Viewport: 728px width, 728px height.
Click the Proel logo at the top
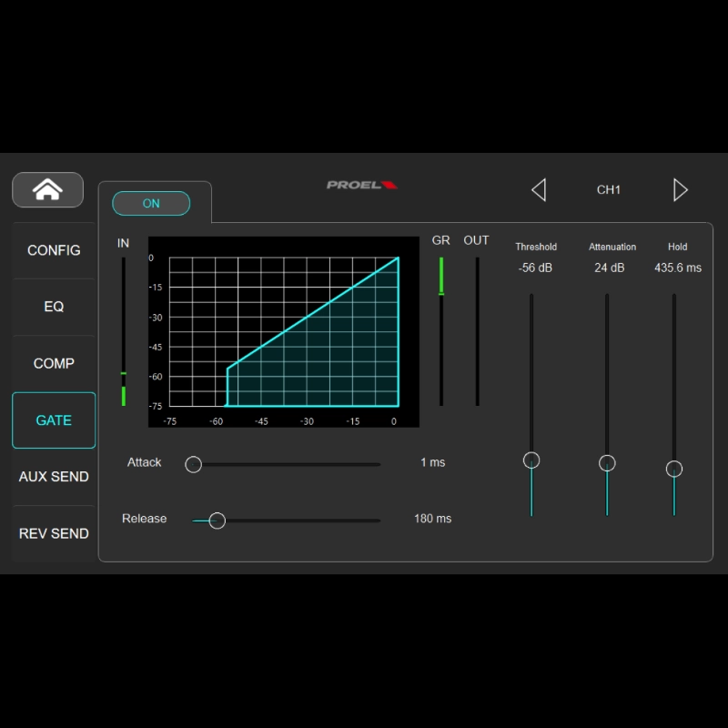361,182
